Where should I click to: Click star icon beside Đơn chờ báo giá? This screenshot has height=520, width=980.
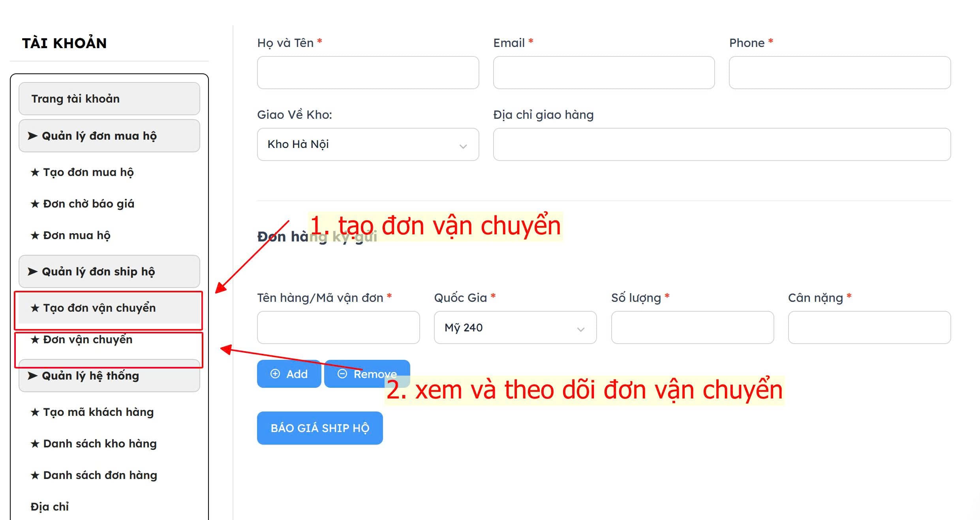pos(35,204)
